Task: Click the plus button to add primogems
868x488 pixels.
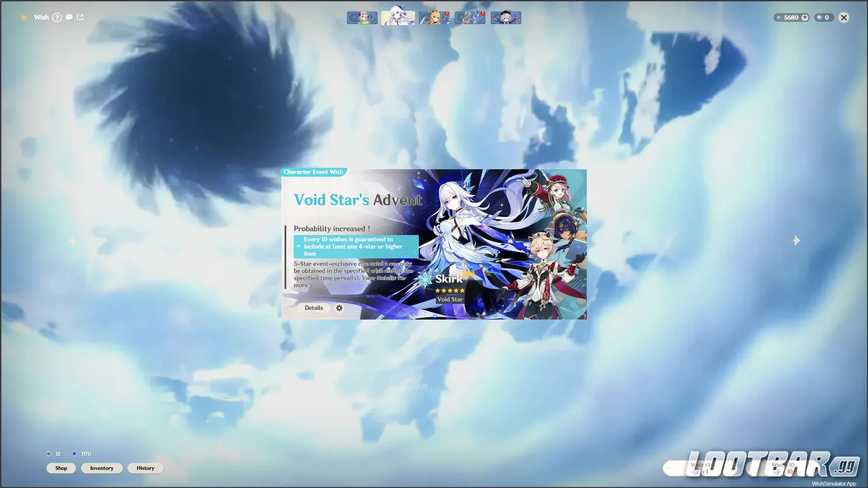Action: coord(805,17)
